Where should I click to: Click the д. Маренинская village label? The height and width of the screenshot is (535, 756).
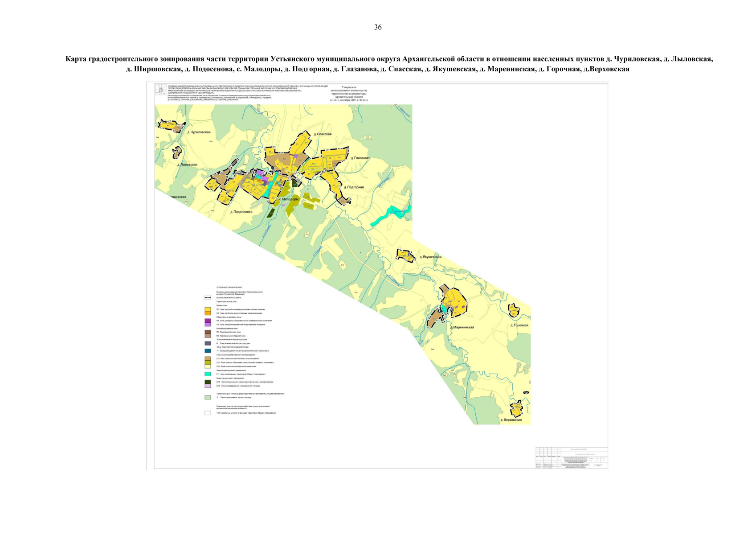[x=462, y=327]
